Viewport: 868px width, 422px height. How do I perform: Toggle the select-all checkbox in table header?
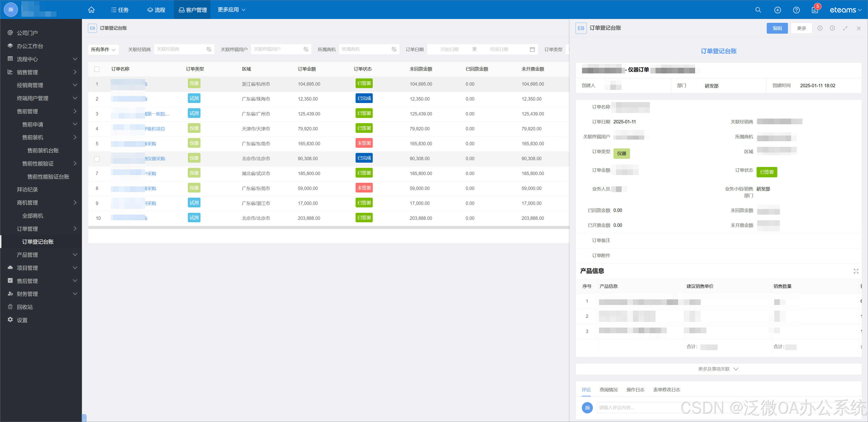pos(97,69)
